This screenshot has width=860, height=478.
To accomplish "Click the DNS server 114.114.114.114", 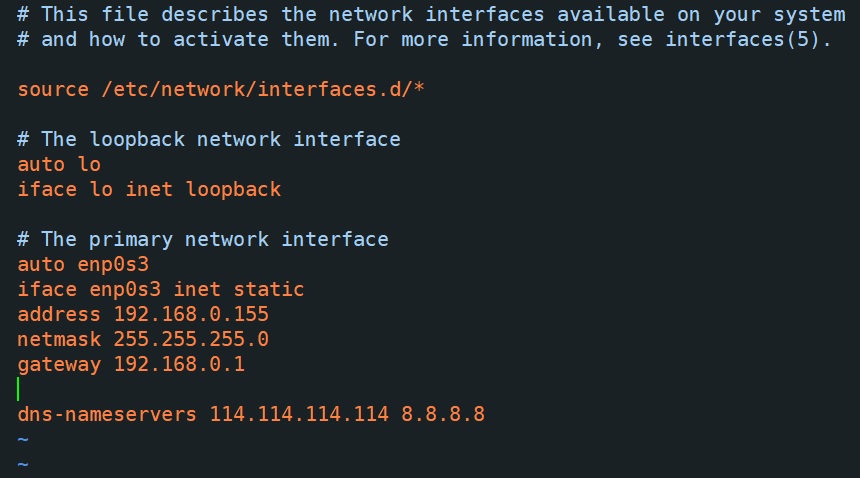I will click(x=299, y=414).
